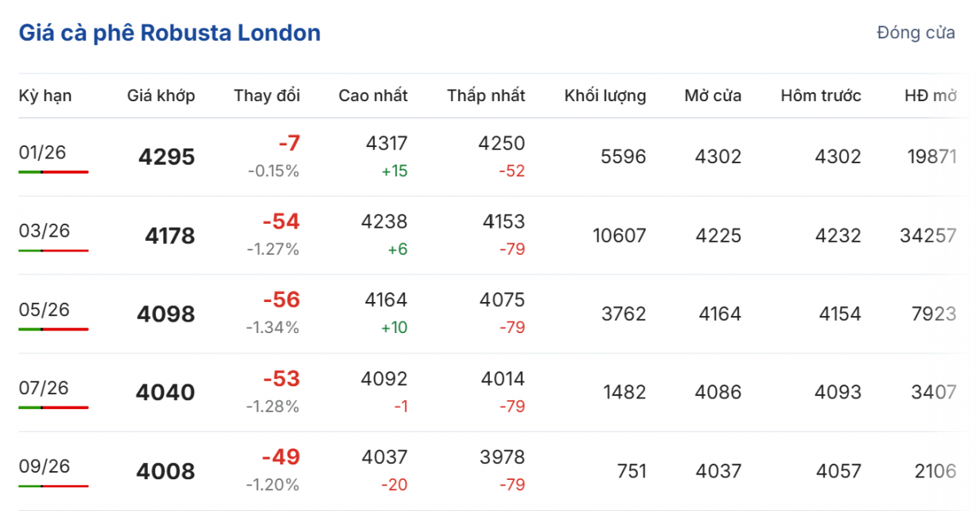Click the green-red range bar under 05/26
980x511 pixels.
click(53, 329)
